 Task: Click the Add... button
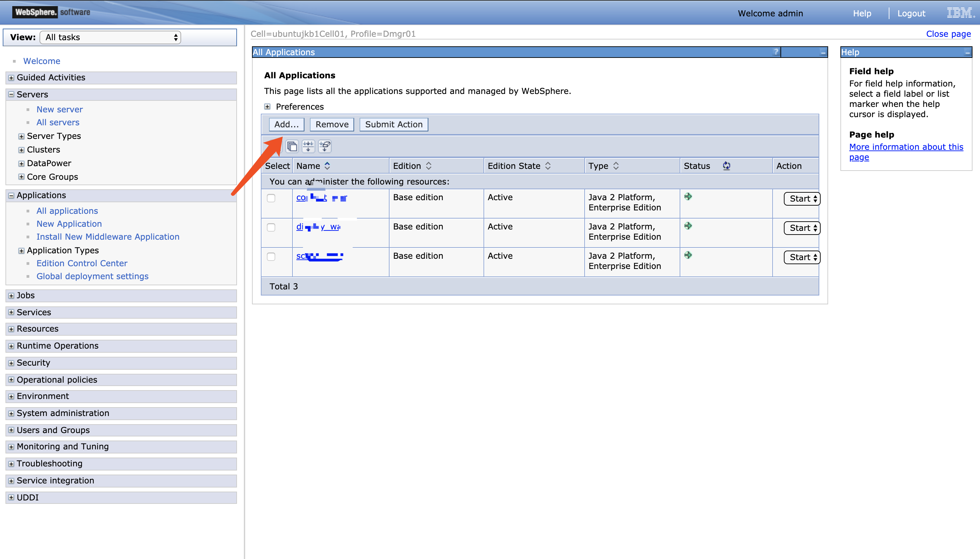tap(286, 124)
